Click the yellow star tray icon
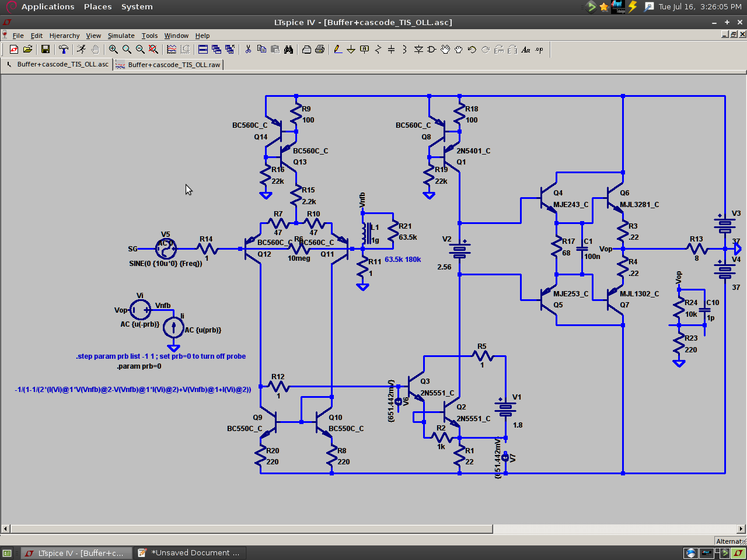This screenshot has height=560, width=747. (x=604, y=6)
